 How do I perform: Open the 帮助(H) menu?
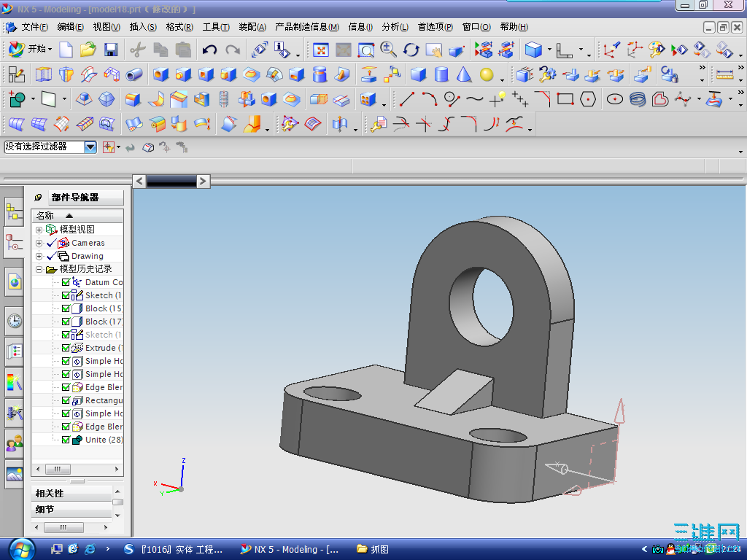tap(514, 27)
